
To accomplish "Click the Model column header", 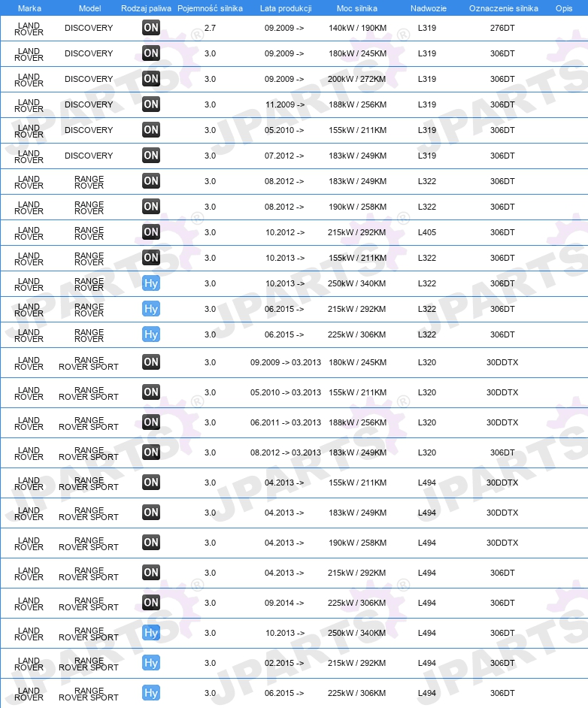I will (90, 8).
